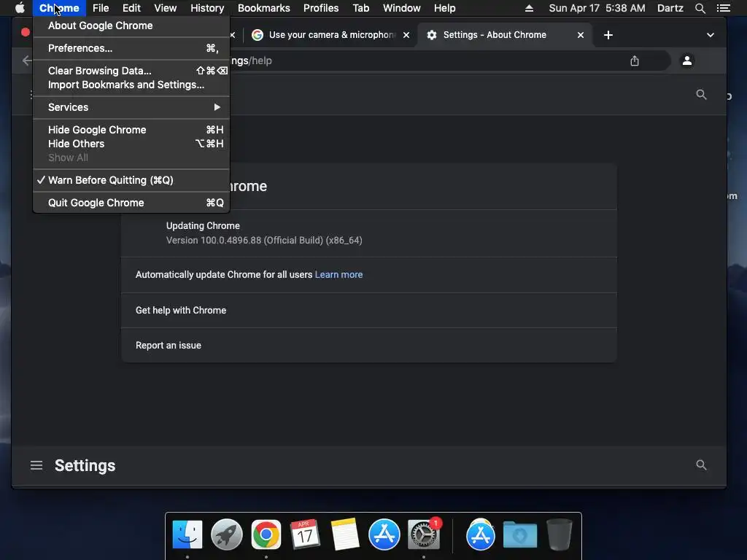Click the share icon in address bar
This screenshot has width=747, height=560.
pyautogui.click(x=634, y=61)
